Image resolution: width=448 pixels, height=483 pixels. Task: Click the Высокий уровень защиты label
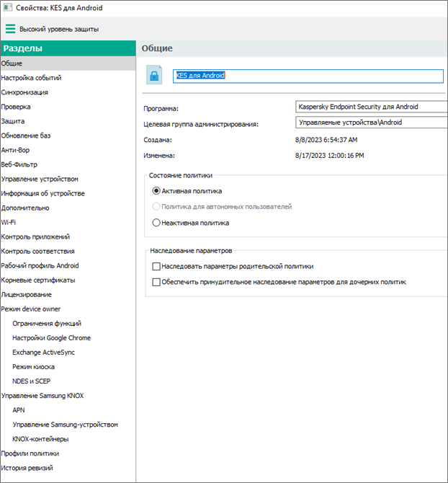[59, 30]
